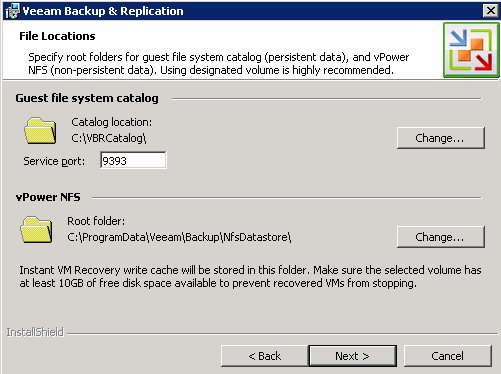Image resolution: width=501 pixels, height=374 pixels.
Task: Click the vPower NFS section heading
Action: pyautogui.click(x=48, y=197)
